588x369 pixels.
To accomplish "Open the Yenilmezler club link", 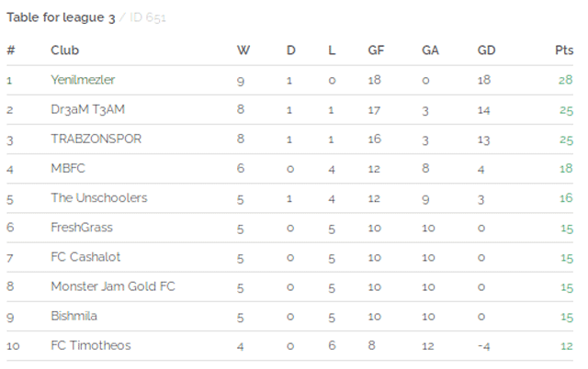I will tap(83, 80).
